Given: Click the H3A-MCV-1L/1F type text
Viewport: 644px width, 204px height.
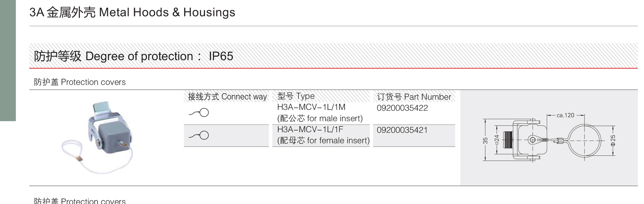Looking at the screenshot, I should tap(310, 129).
